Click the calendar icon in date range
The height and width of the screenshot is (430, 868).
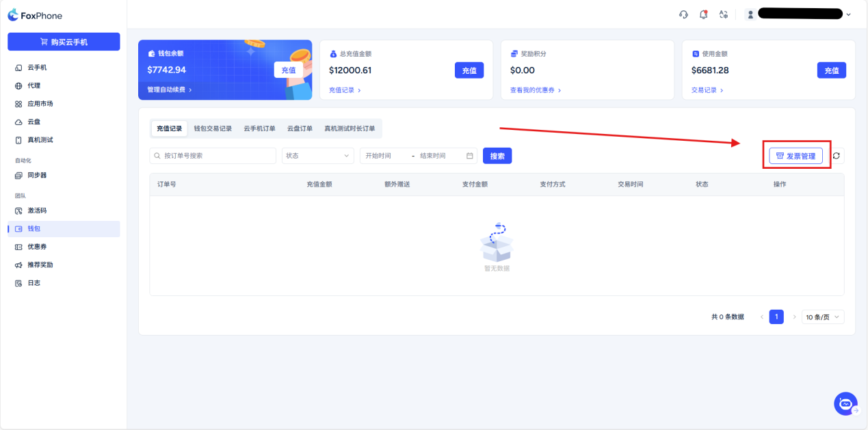470,156
